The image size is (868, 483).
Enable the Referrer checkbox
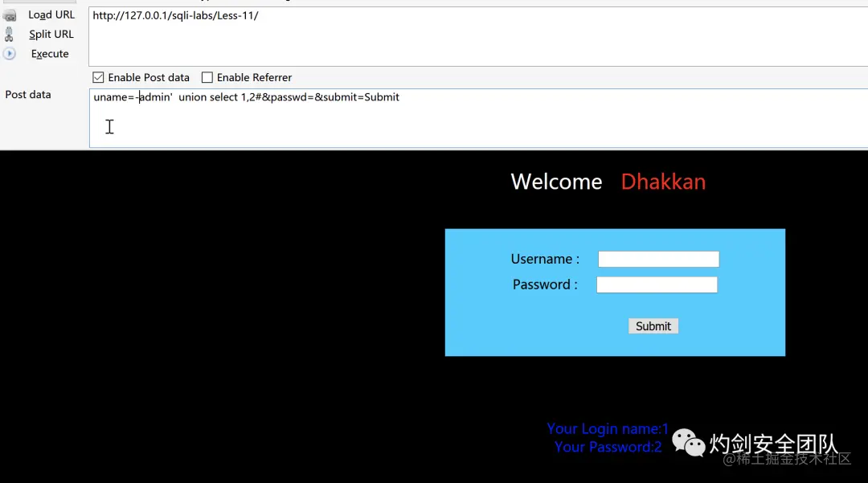click(207, 77)
